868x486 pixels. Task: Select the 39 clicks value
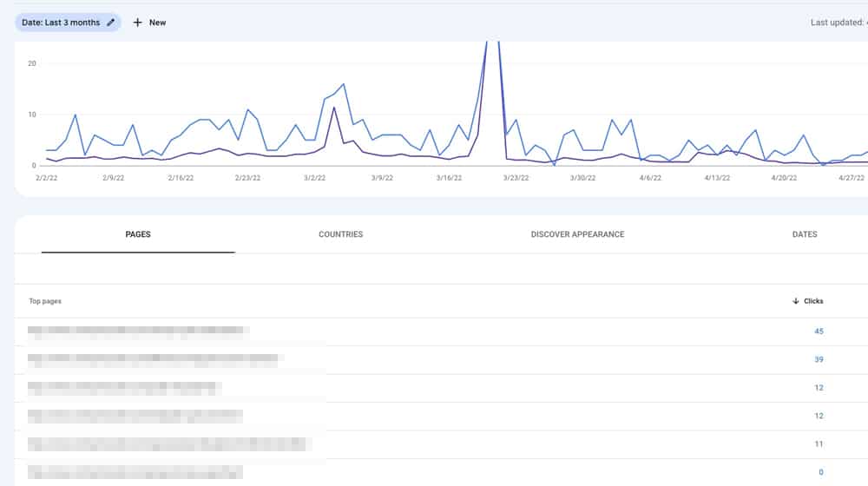tap(819, 359)
